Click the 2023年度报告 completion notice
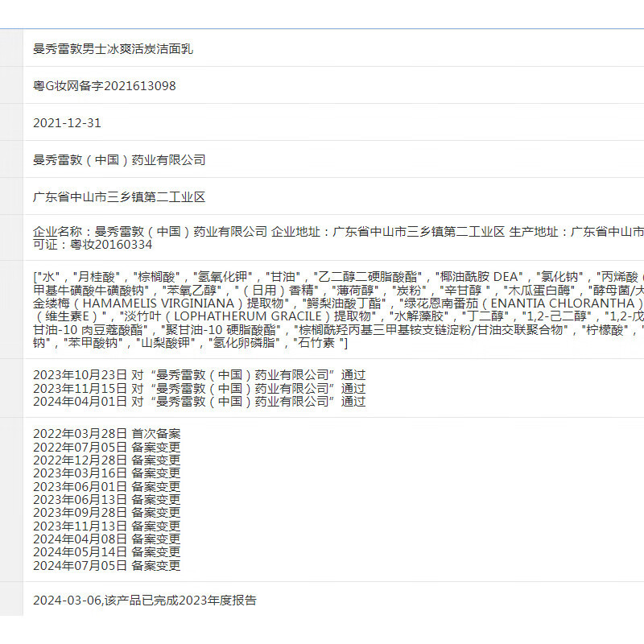Image resolution: width=644 pixels, height=644 pixels. click(145, 600)
